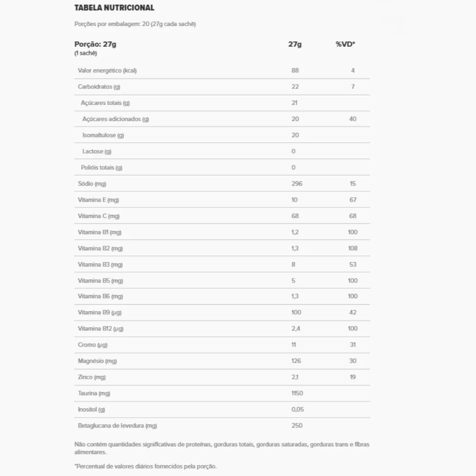
Task: Select the Açúcares adicionados (g) label
Action: pos(115,119)
